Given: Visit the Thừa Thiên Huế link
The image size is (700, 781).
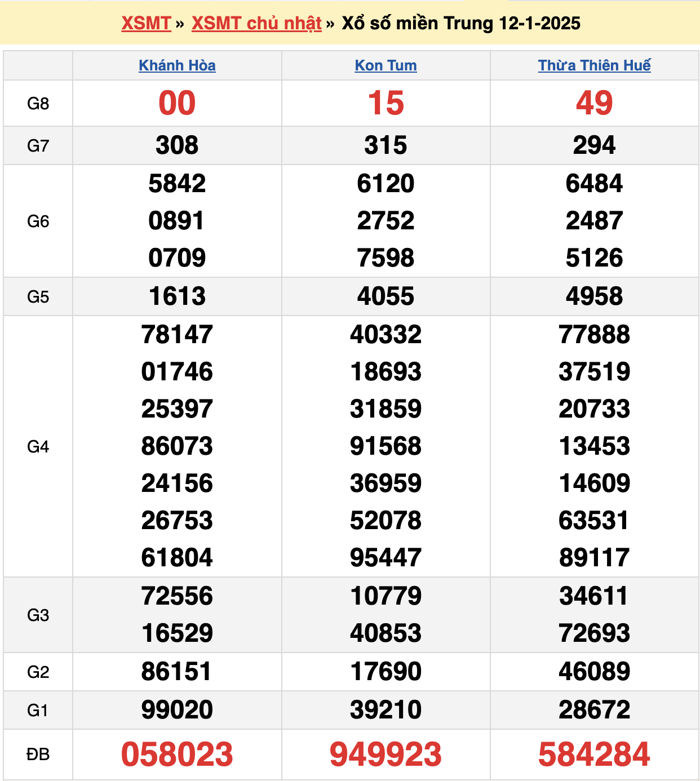Looking at the screenshot, I should [x=594, y=65].
